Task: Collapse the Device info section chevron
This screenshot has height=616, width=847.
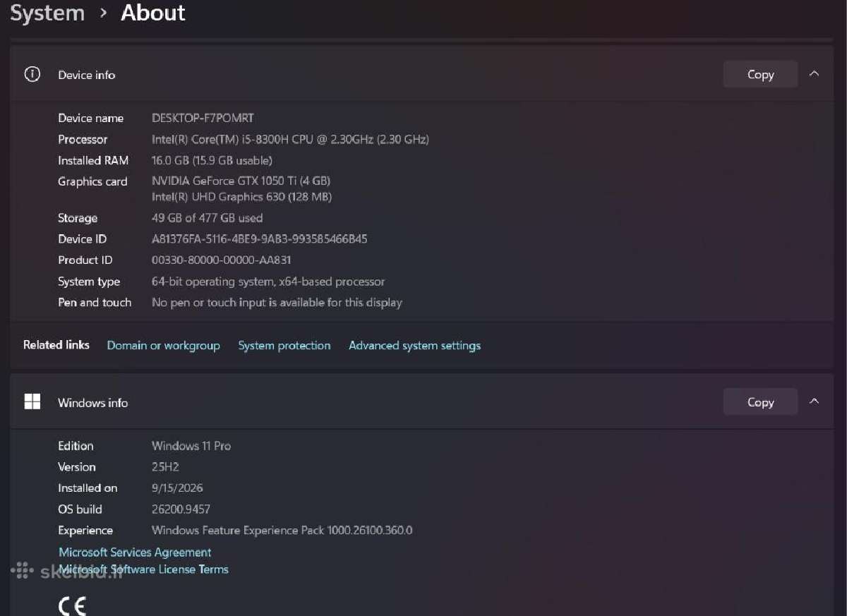Action: [814, 73]
